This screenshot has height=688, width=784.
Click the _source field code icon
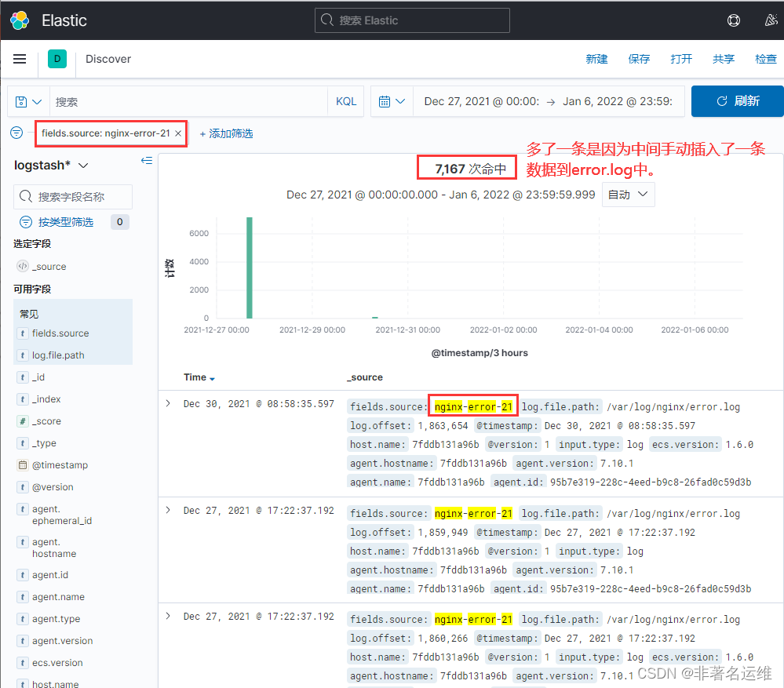(x=23, y=266)
